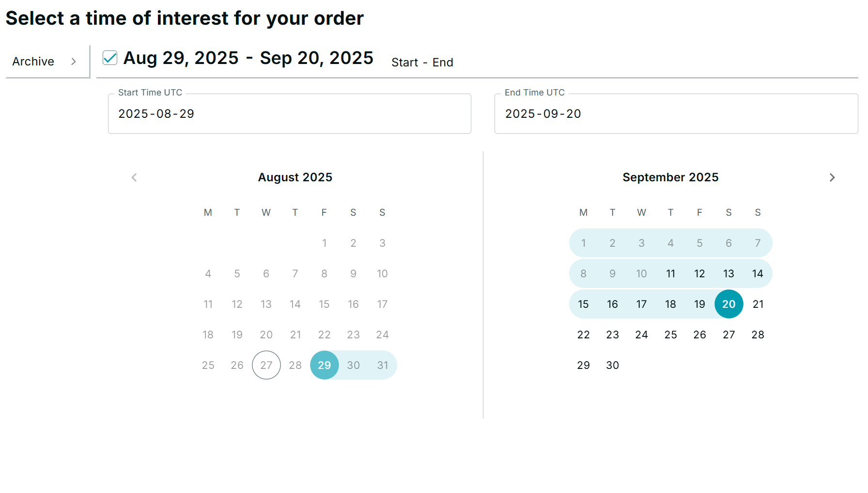Choose September 21 in the calendar
The image size is (868, 493).
click(x=758, y=304)
